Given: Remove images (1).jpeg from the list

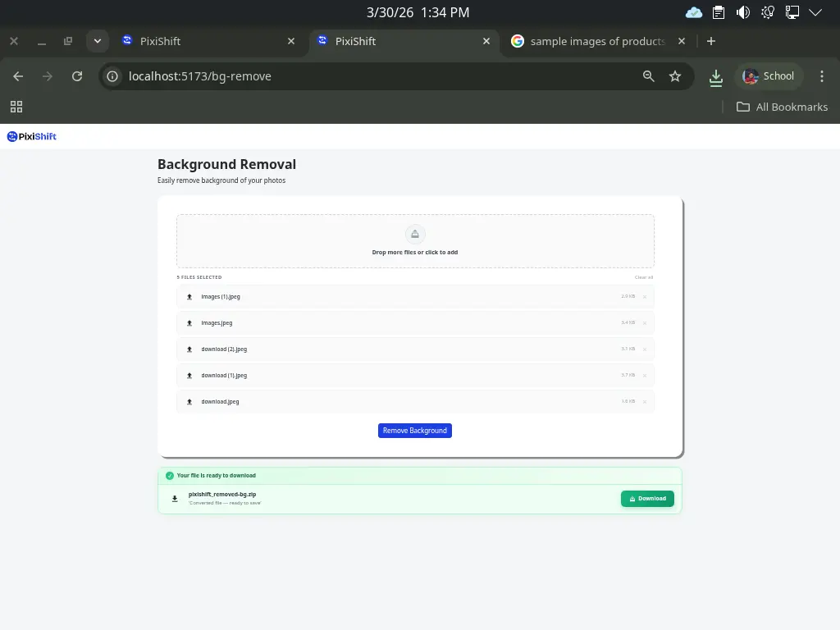Looking at the screenshot, I should click(x=645, y=297).
